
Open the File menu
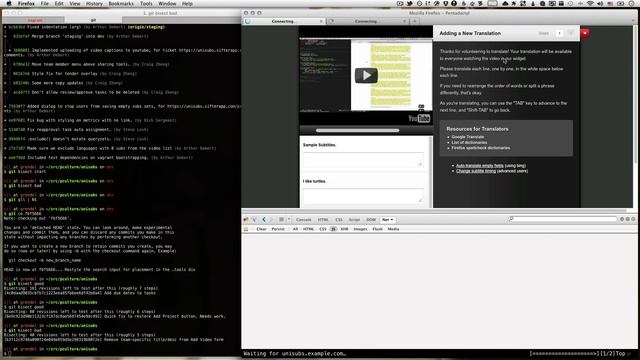click(x=44, y=4)
